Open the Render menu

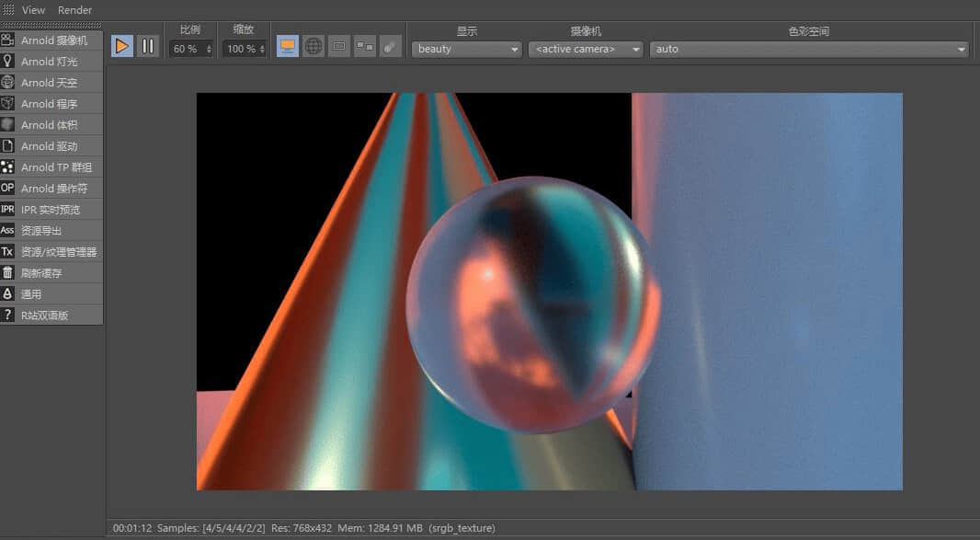click(74, 10)
